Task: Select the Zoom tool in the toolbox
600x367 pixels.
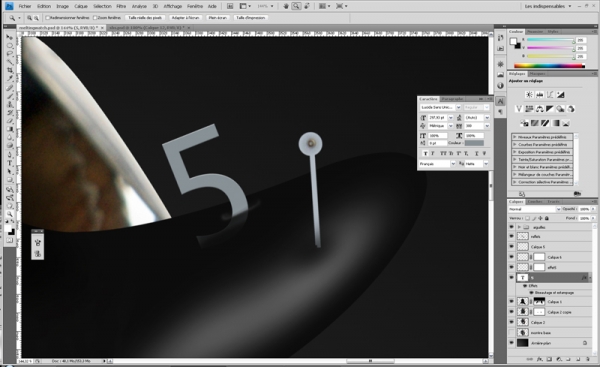Action: pyautogui.click(x=10, y=214)
